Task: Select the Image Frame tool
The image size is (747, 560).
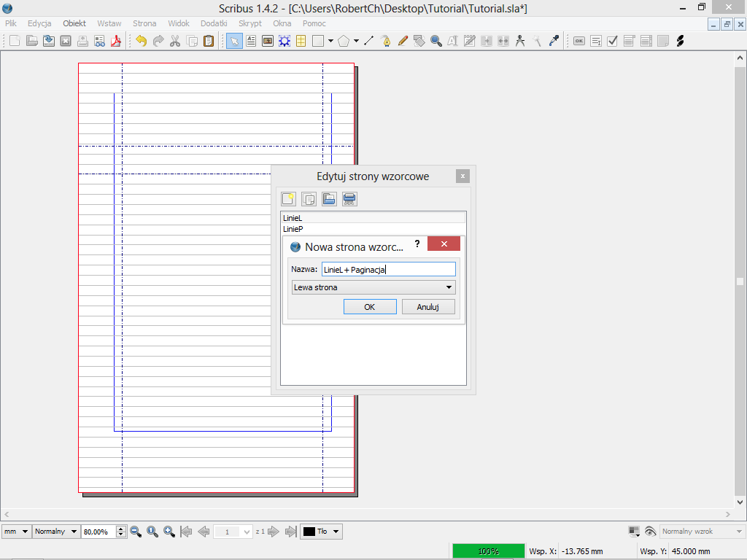Action: pos(268,41)
